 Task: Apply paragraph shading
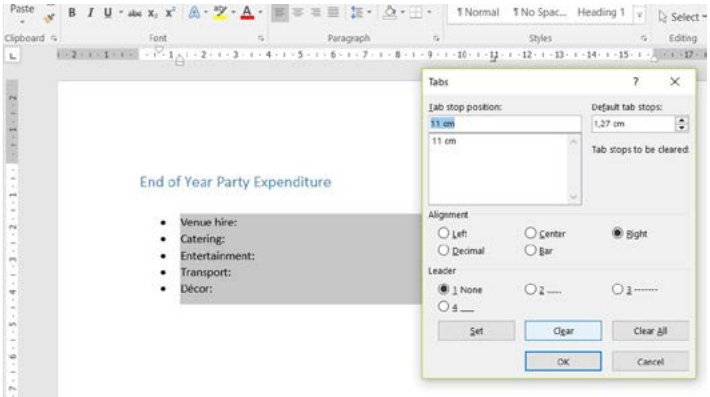click(x=389, y=13)
